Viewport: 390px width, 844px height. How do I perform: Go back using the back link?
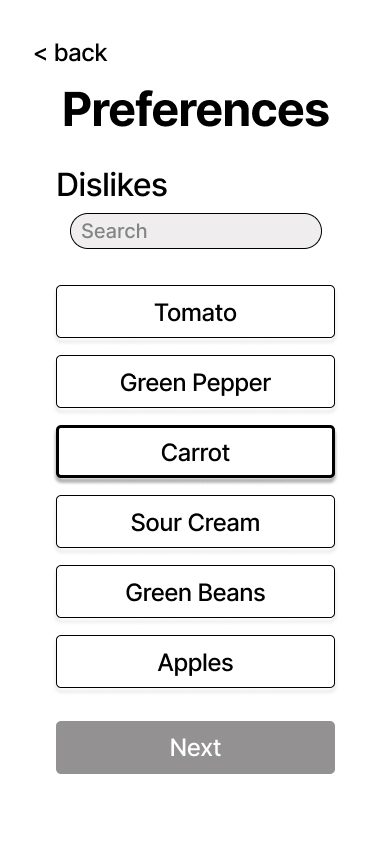pos(70,53)
